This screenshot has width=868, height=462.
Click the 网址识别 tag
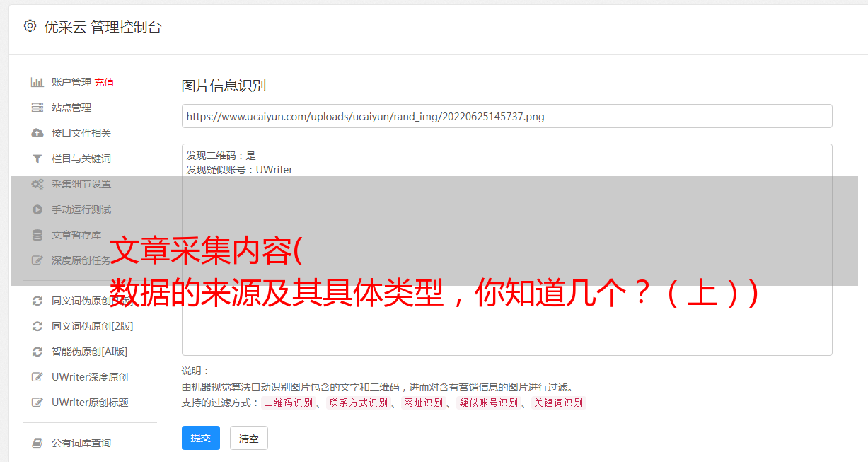(x=423, y=403)
